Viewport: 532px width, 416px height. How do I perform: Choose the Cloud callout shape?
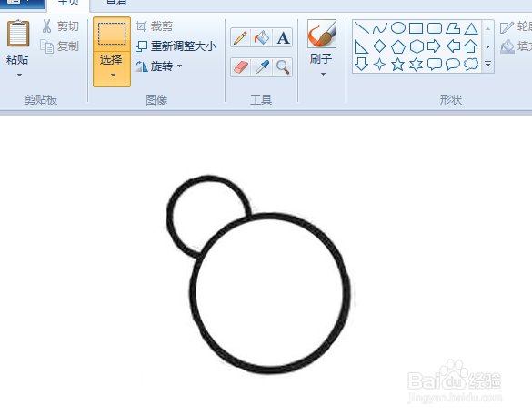click(471, 64)
